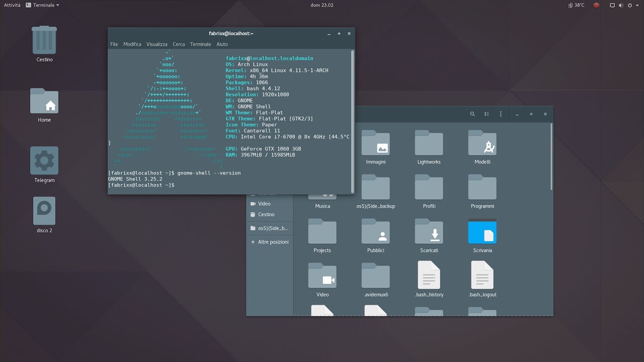Open the Visualizza menu in terminal

click(x=157, y=44)
